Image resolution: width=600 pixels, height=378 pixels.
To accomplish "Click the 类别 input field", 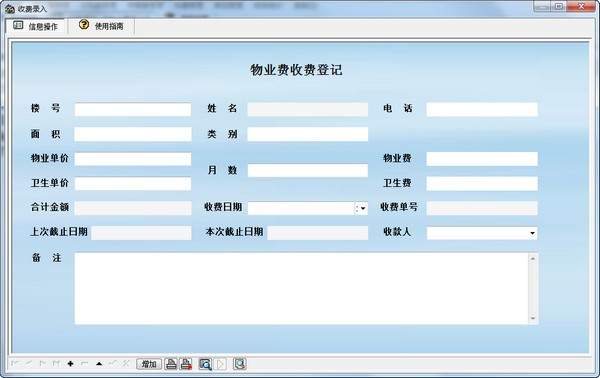I will [x=308, y=134].
